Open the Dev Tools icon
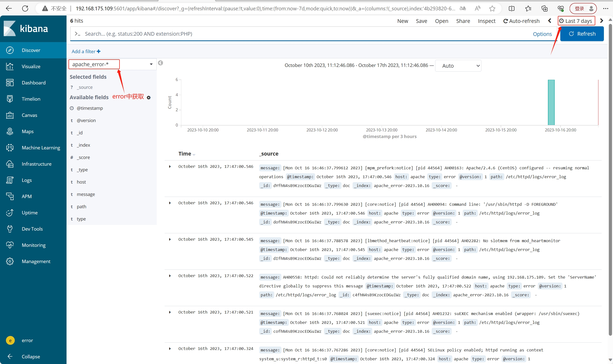Viewport: 613px width, 364px height. pos(10,229)
